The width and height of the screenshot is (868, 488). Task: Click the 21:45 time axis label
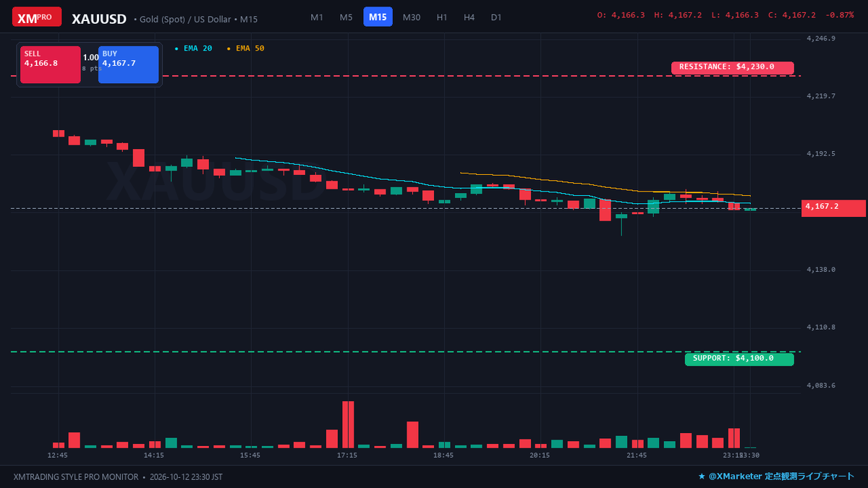point(637,455)
